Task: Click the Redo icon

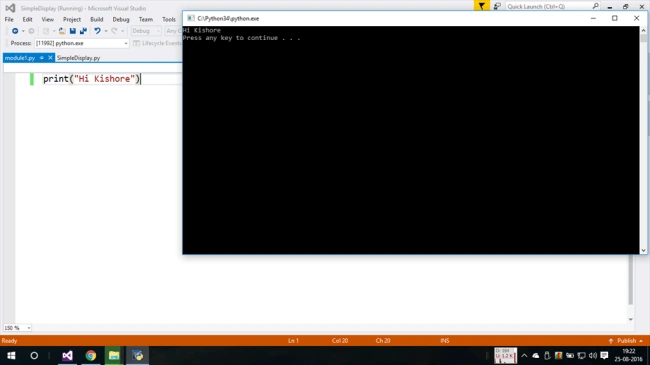Action: pos(114,31)
